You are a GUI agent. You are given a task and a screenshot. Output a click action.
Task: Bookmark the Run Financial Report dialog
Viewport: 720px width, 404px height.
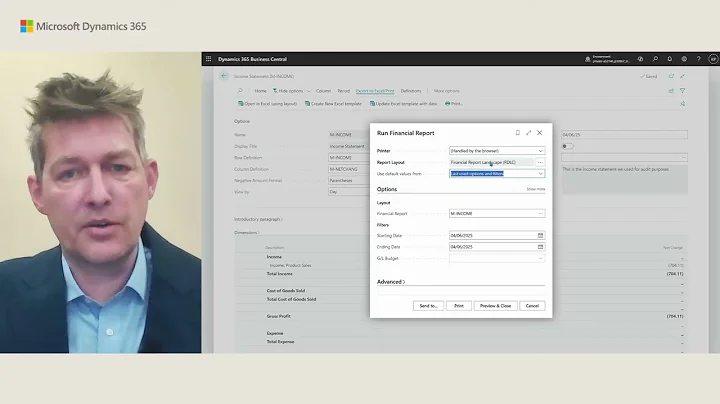(x=518, y=133)
